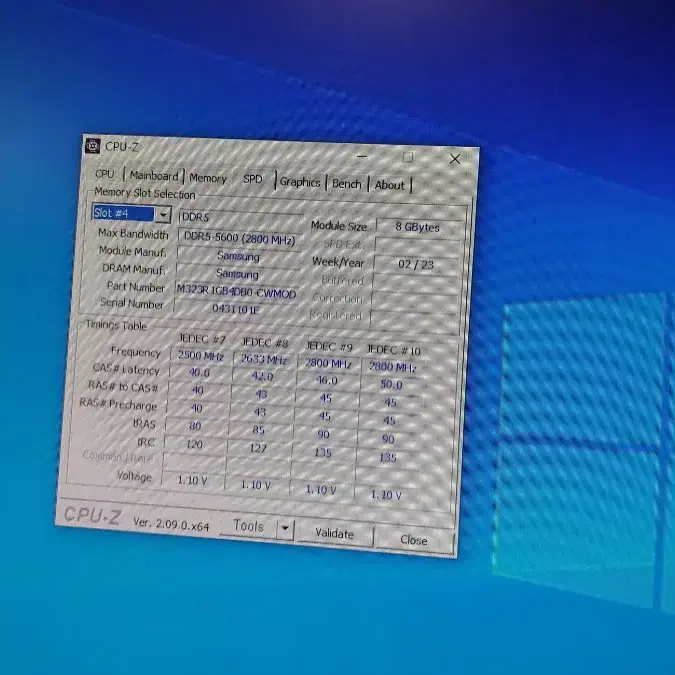Click the Tools button
This screenshot has height=675, width=675.
pos(248,526)
